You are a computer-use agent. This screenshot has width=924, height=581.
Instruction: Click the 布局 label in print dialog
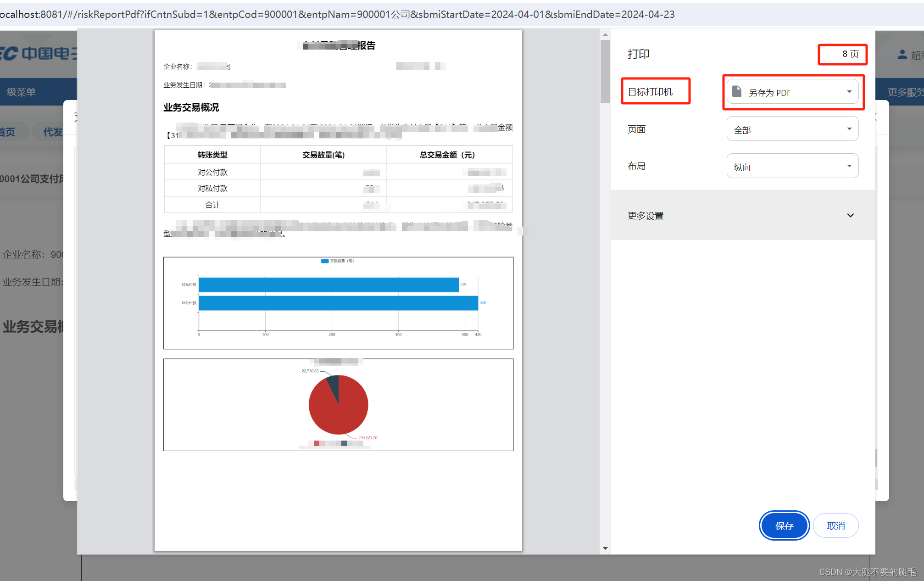(636, 166)
